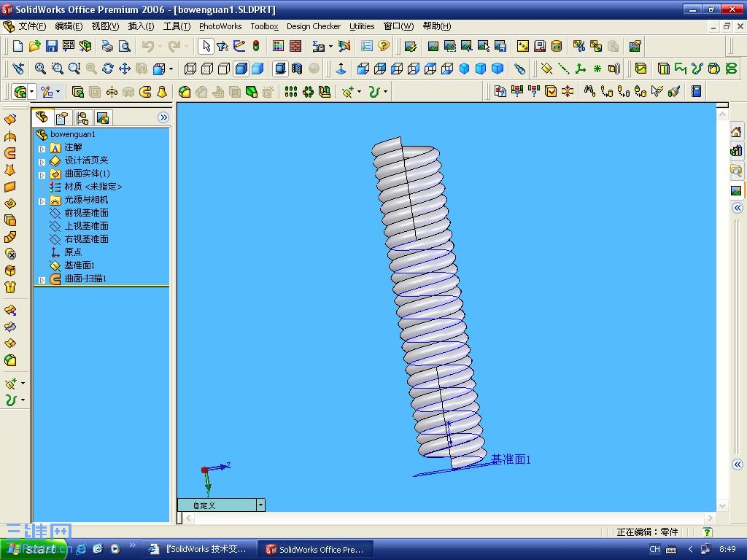Open the 文件(F) menu

pos(32,26)
